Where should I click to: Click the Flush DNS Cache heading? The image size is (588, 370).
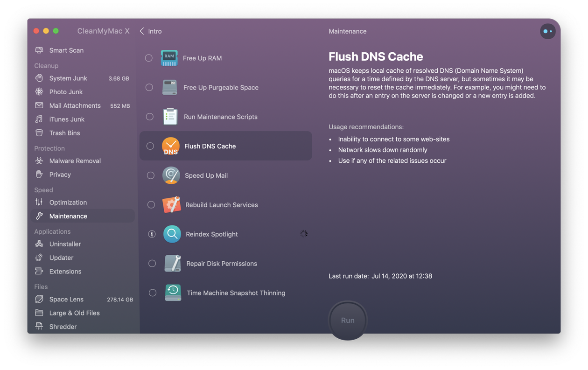coord(376,56)
